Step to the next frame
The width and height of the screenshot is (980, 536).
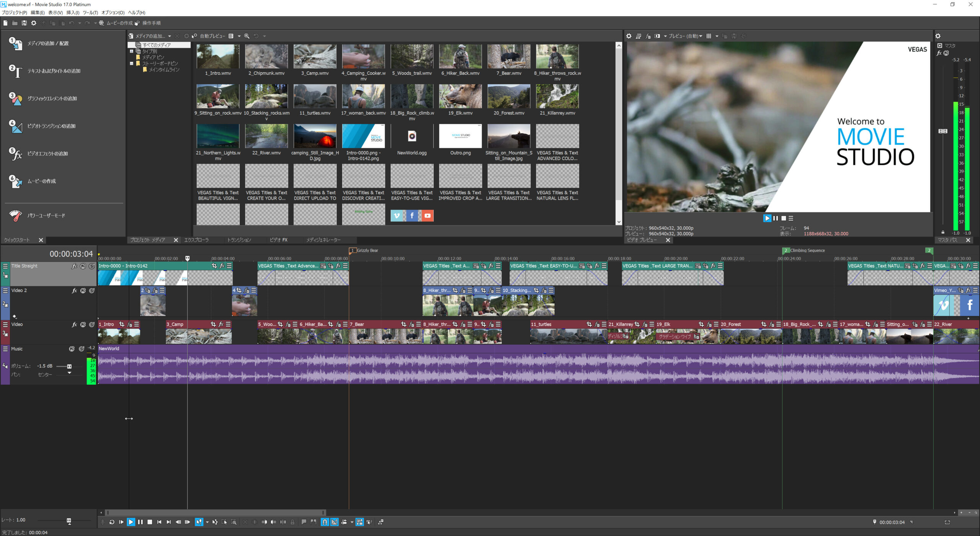point(188,522)
